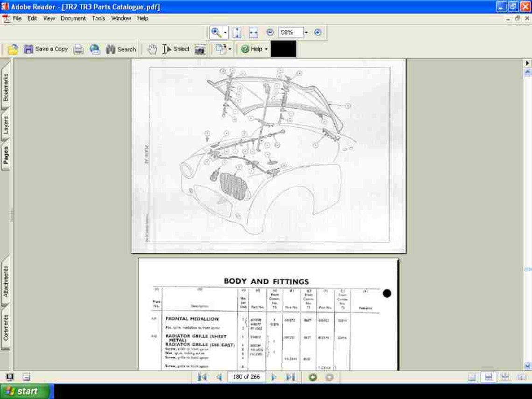Show the Comments side panel tab

(x=6, y=328)
